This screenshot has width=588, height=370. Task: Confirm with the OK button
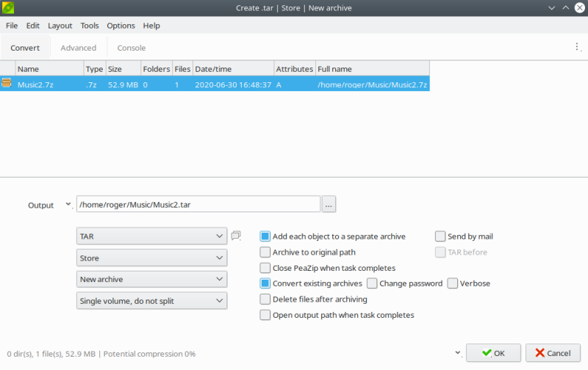(x=492, y=353)
